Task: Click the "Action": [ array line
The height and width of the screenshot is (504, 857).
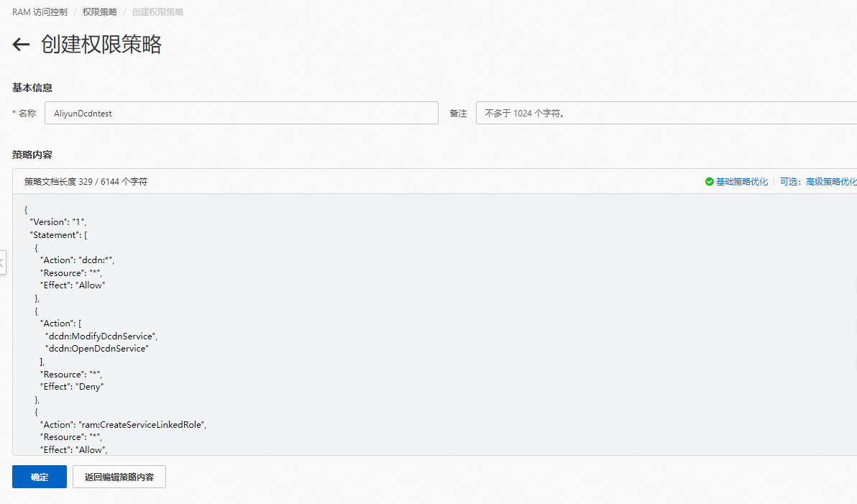Action: [60, 324]
